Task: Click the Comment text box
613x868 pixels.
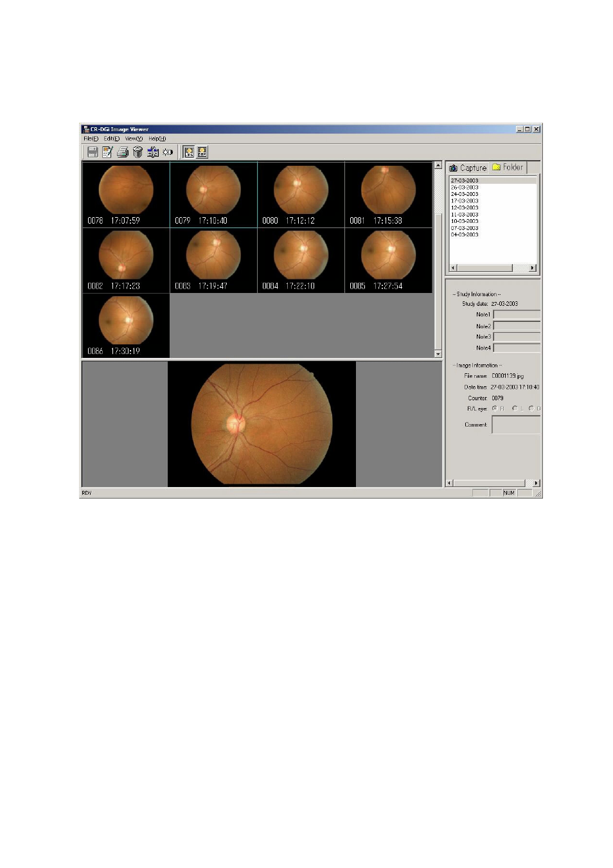Action: [x=516, y=425]
